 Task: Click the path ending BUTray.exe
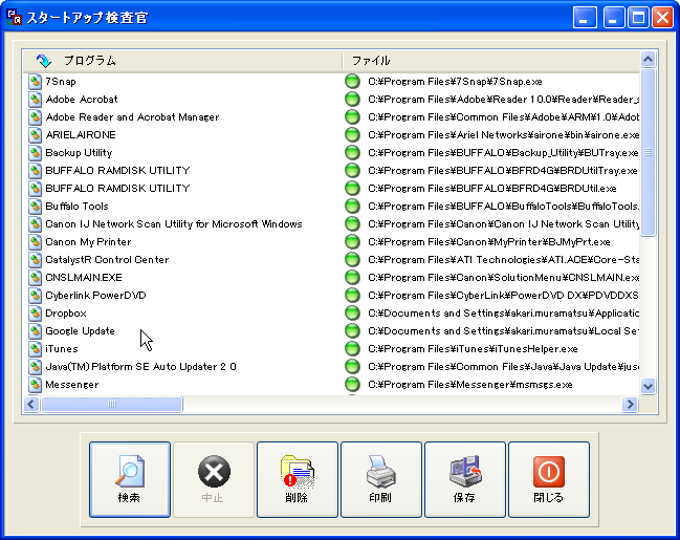pos(503,153)
